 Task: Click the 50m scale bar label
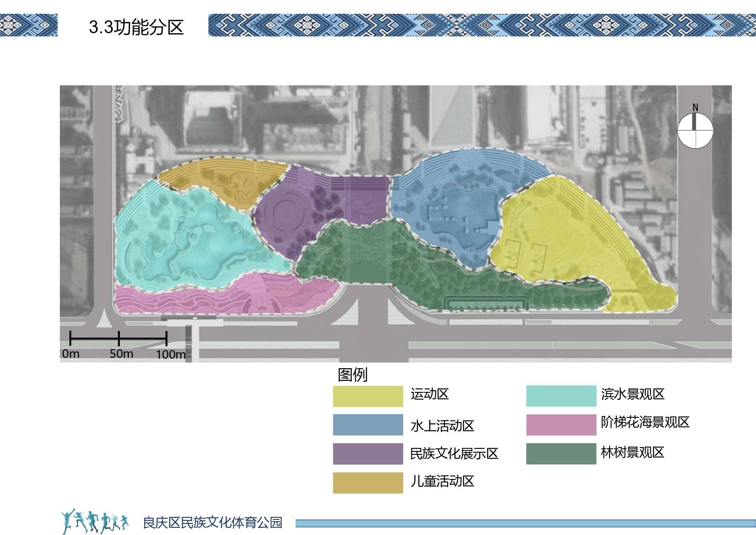121,354
